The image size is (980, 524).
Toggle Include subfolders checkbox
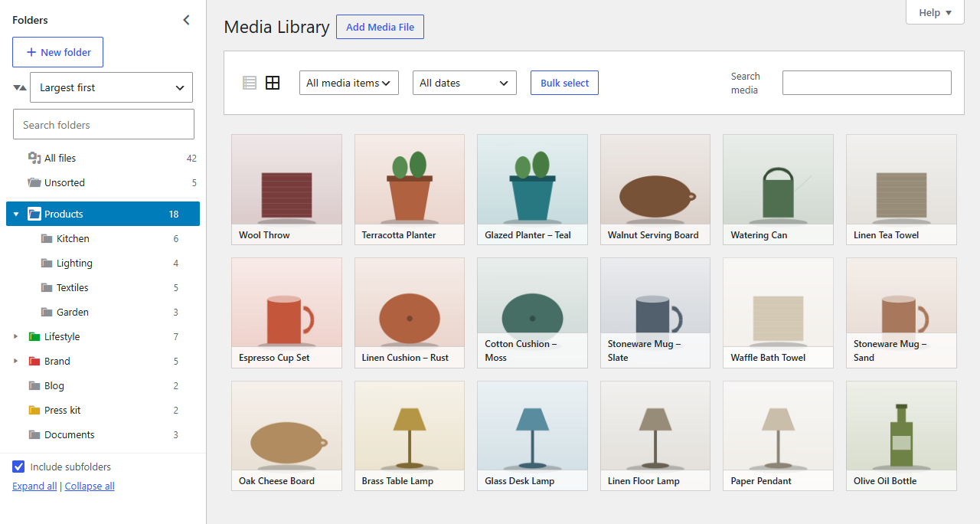click(x=18, y=467)
